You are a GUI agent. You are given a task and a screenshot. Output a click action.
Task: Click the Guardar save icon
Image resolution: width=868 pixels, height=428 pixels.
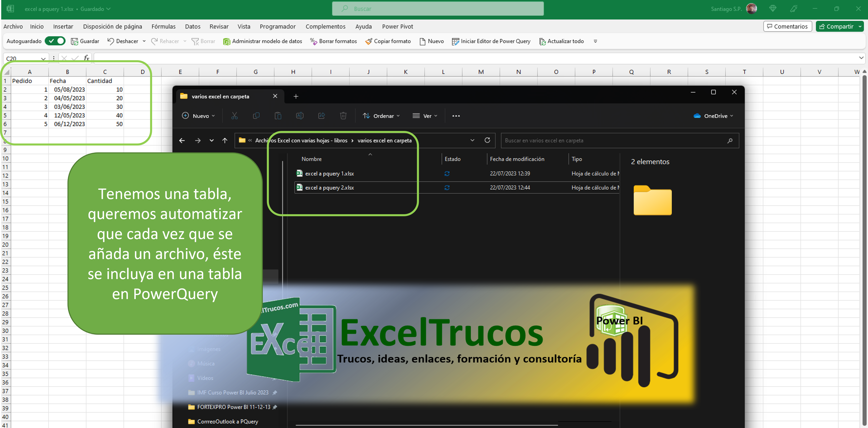click(75, 41)
